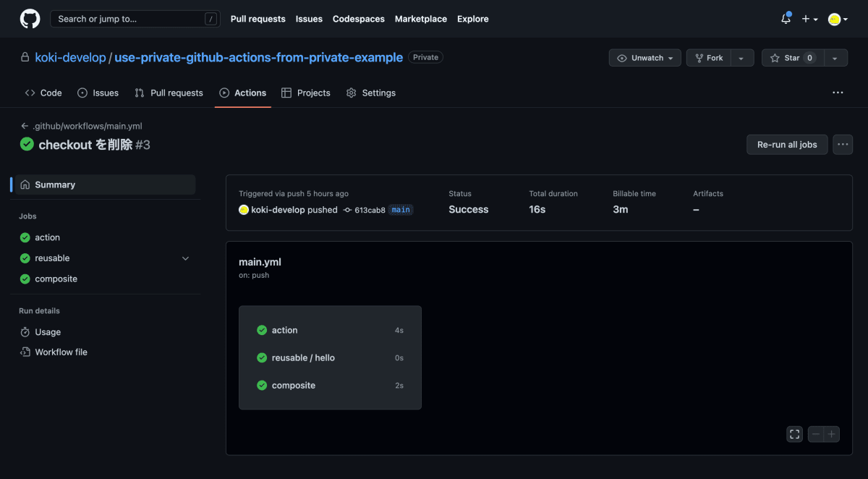The height and width of the screenshot is (479, 868).
Task: Expand the Fork dropdown arrow
Action: (742, 58)
